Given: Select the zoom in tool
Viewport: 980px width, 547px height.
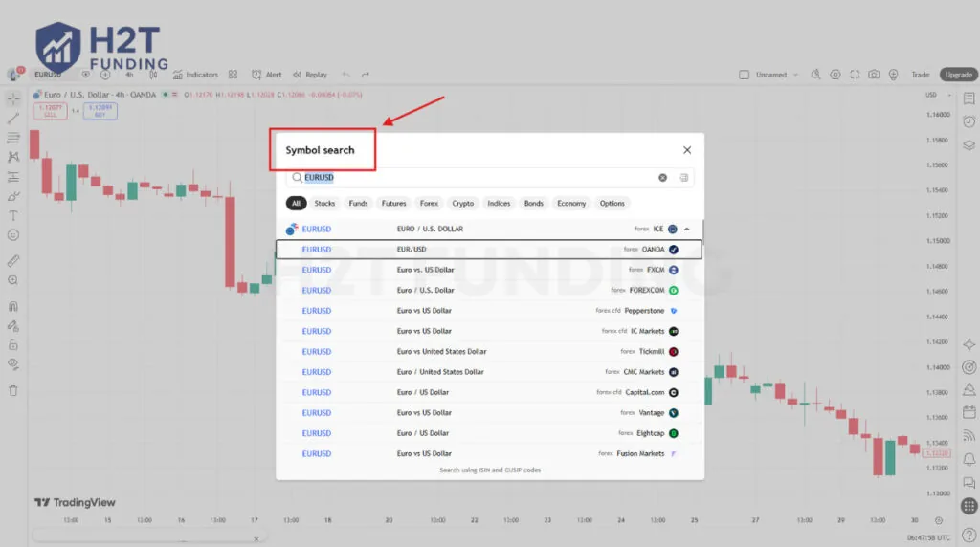Looking at the screenshot, I should 13,280.
